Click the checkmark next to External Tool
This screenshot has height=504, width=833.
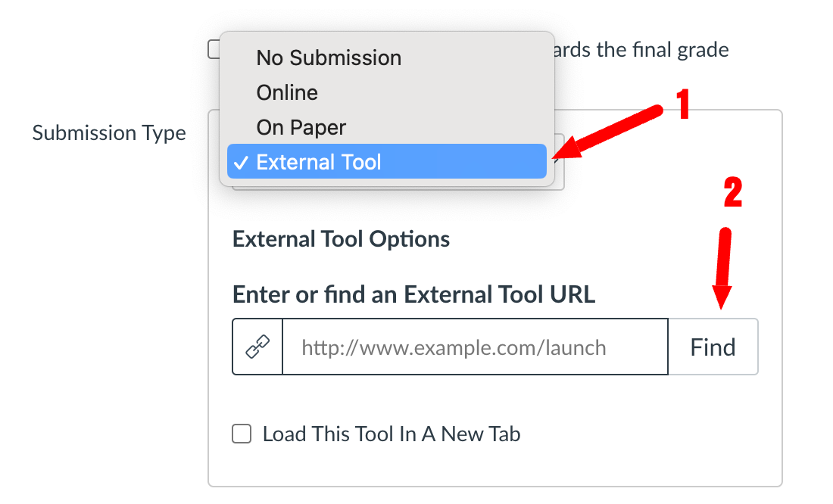pos(241,163)
